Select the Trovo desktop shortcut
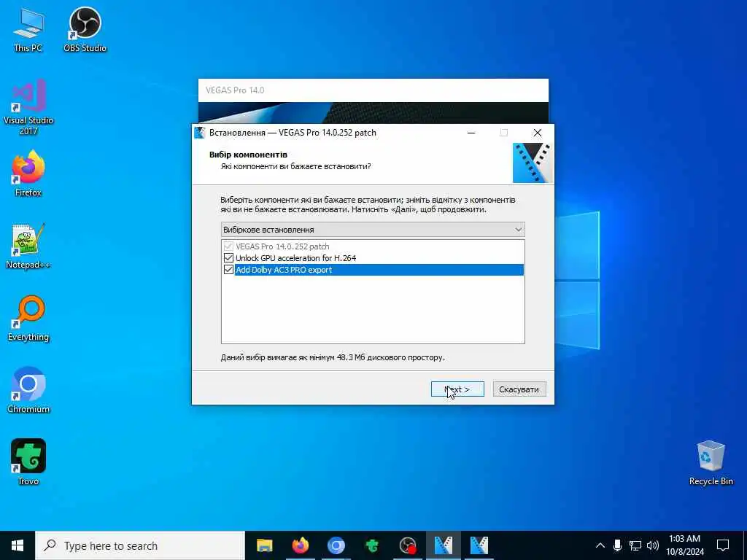This screenshot has height=560, width=747. coord(28,462)
